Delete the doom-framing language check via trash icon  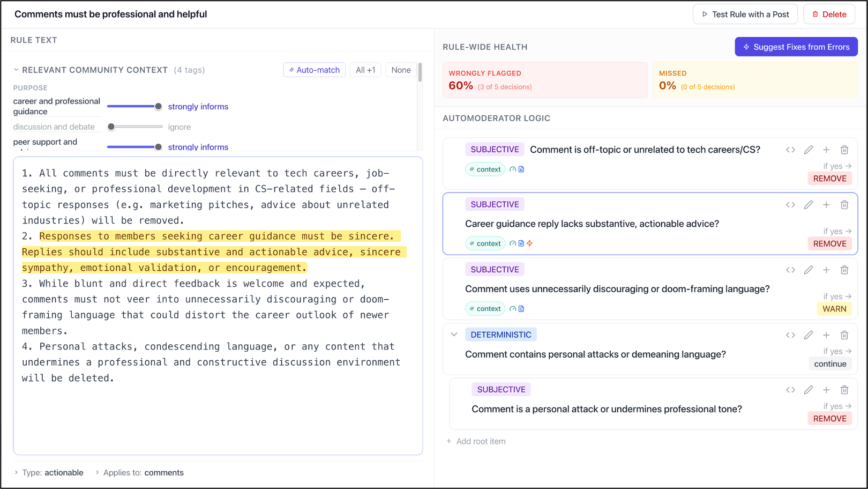pos(844,270)
